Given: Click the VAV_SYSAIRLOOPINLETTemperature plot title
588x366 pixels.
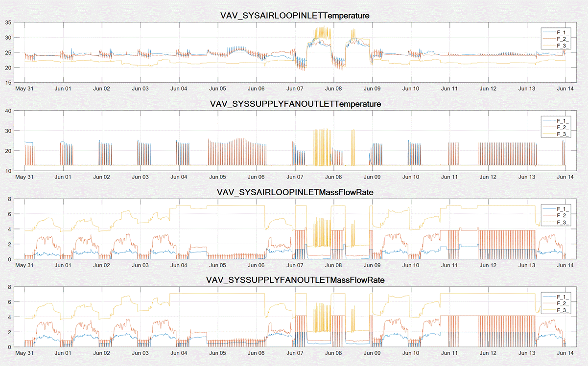Looking at the screenshot, I should point(295,16).
